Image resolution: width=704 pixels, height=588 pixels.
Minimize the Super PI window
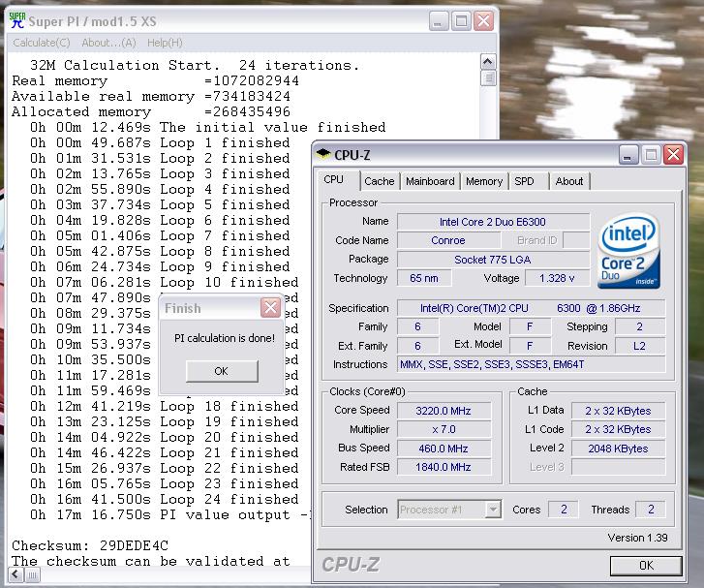(439, 21)
